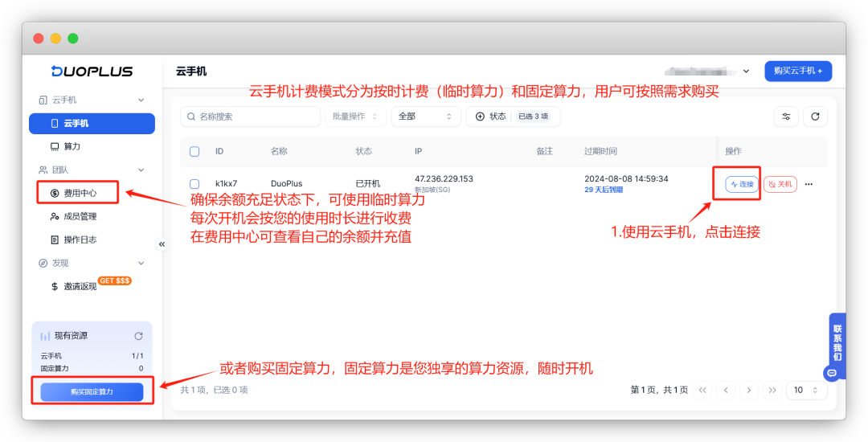Image resolution: width=868 pixels, height=442 pixels.
Task: Click the refresh icon in the table toolbar
Action: (815, 117)
